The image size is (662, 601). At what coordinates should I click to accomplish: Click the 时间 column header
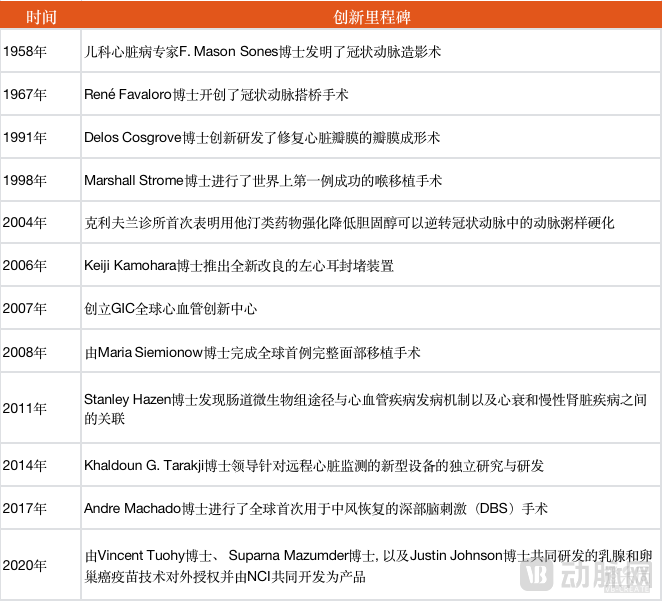coord(41,17)
